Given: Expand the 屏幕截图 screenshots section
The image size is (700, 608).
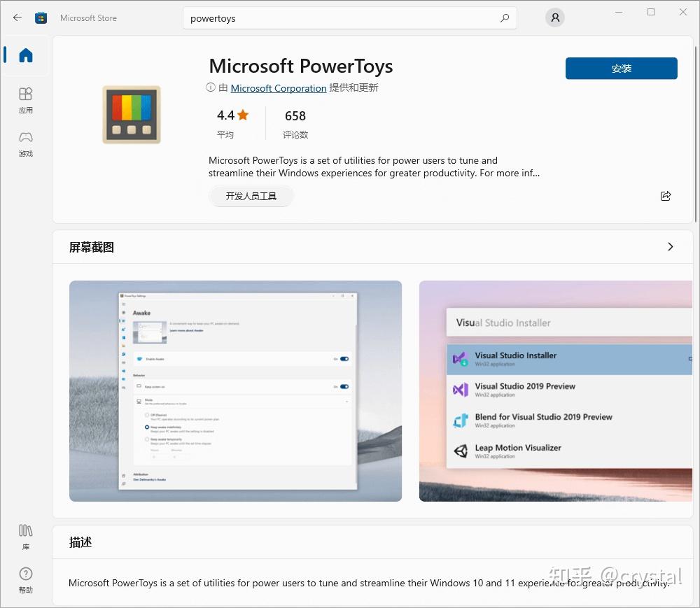Looking at the screenshot, I should click(670, 246).
